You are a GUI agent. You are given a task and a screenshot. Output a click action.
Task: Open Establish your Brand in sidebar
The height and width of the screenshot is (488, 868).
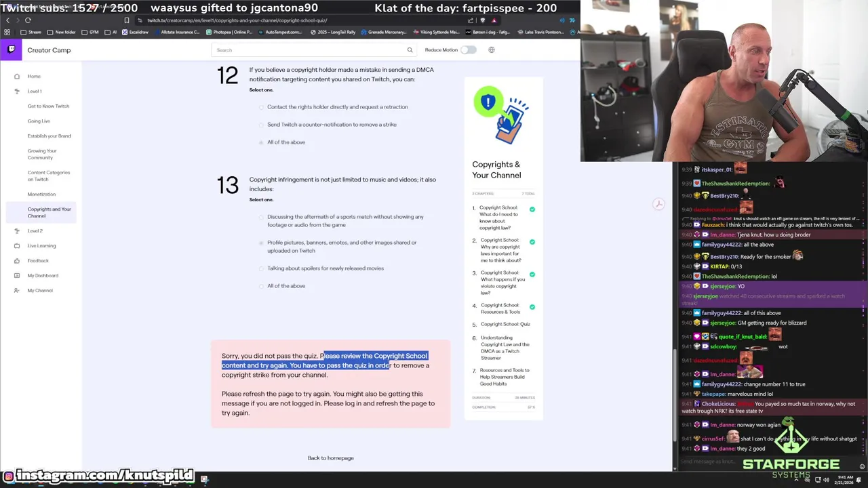point(49,136)
